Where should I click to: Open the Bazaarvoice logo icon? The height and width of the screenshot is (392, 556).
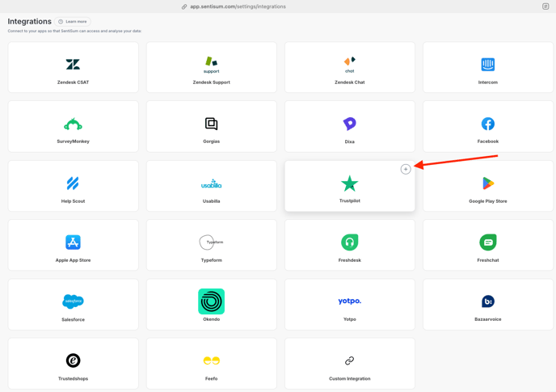[x=488, y=301]
